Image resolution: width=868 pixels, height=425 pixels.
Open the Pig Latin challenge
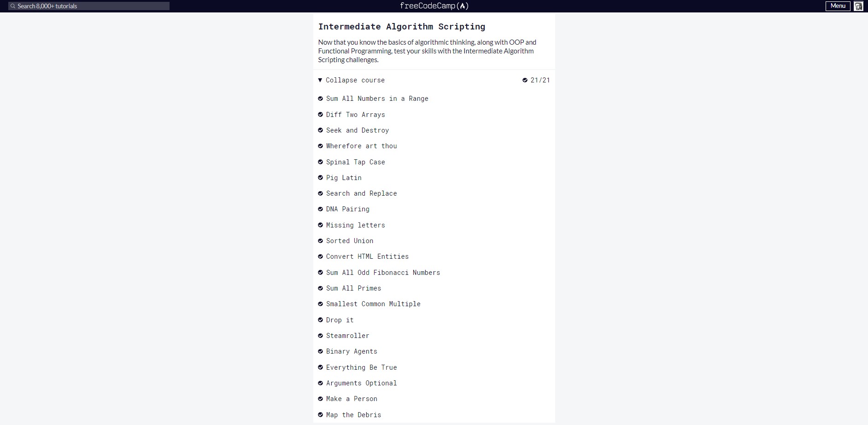tap(344, 178)
